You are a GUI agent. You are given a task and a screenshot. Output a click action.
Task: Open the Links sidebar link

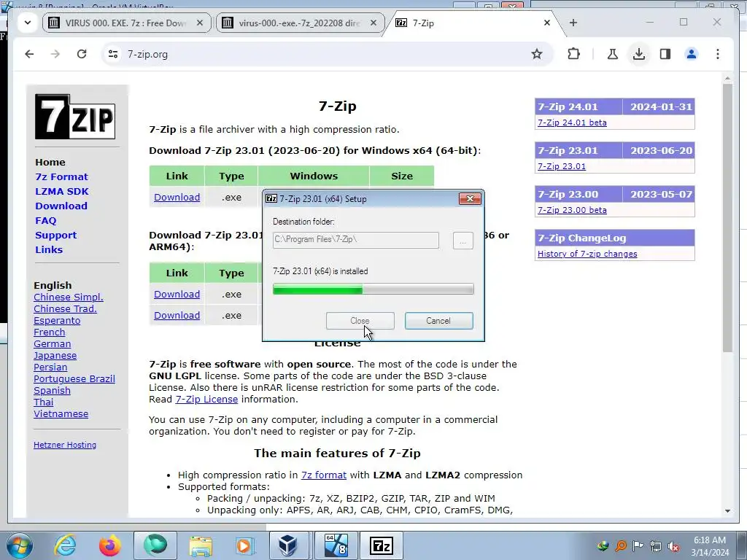tap(49, 249)
